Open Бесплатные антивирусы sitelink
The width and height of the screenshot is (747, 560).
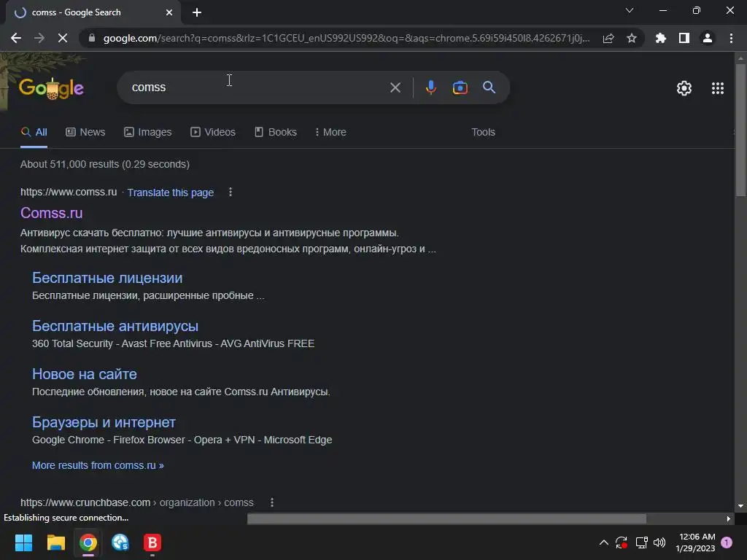point(115,326)
